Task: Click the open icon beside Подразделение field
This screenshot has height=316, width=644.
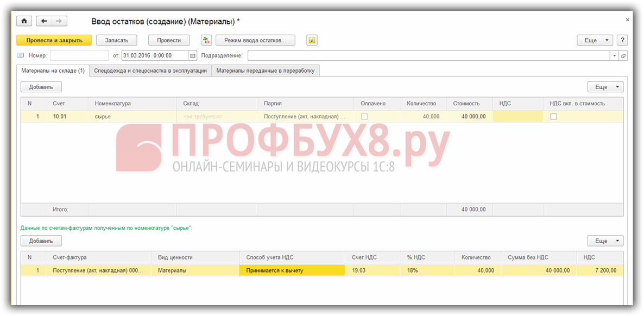Action: [623, 55]
